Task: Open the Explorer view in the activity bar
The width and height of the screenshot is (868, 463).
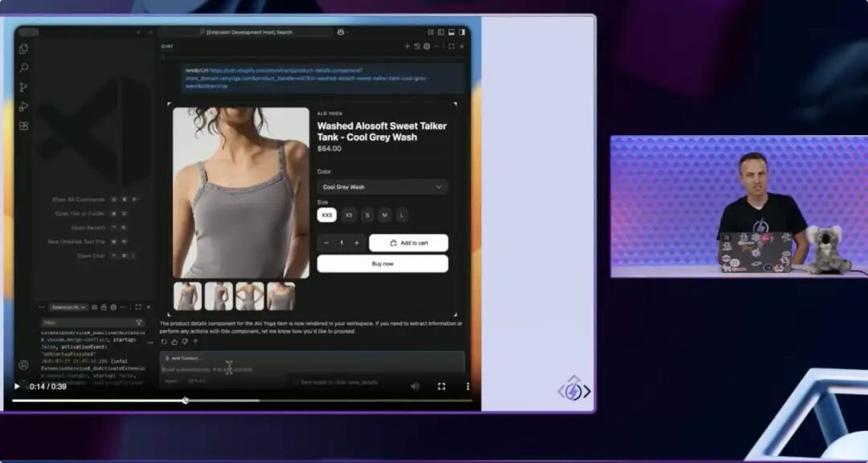Action: click(x=23, y=49)
